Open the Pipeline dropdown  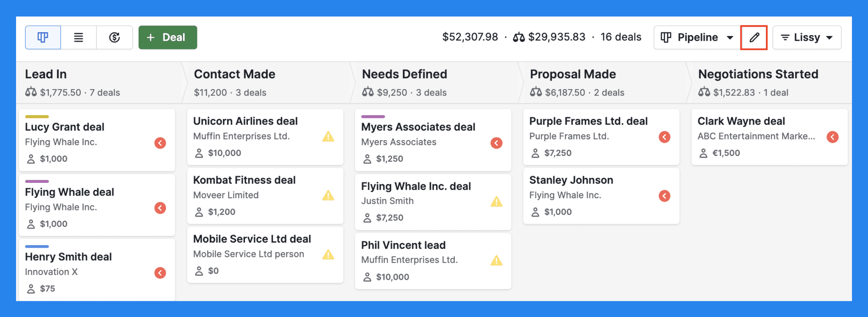696,37
